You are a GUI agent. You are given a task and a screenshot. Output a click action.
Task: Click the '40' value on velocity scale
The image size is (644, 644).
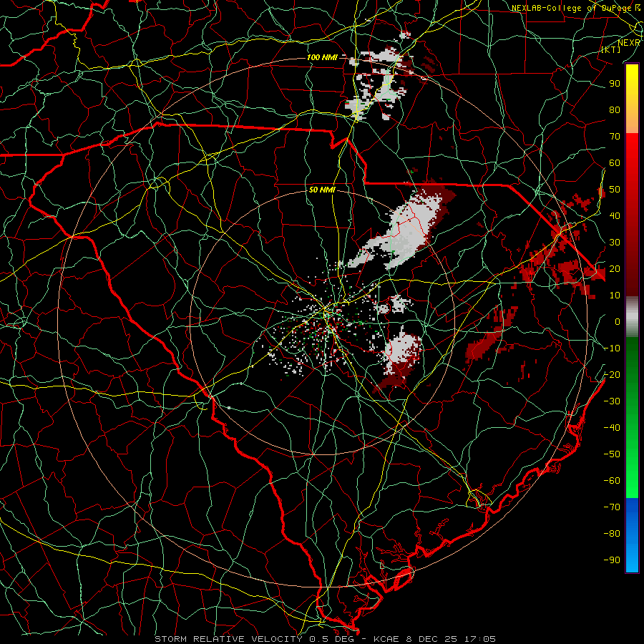click(615, 216)
